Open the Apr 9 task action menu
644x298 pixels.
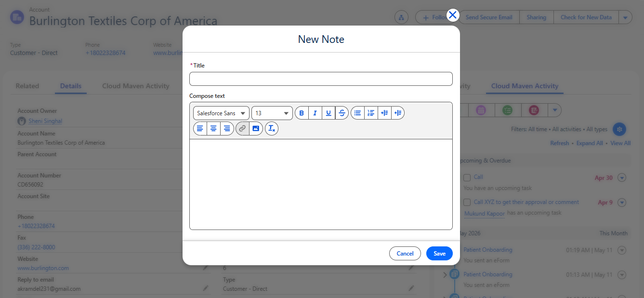[622, 203]
